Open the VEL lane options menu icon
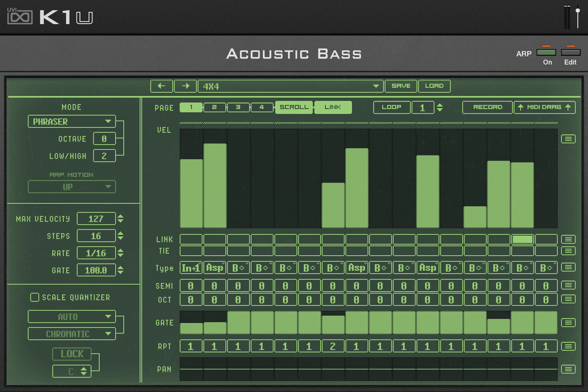This screenshot has height=392, width=588. [568, 139]
